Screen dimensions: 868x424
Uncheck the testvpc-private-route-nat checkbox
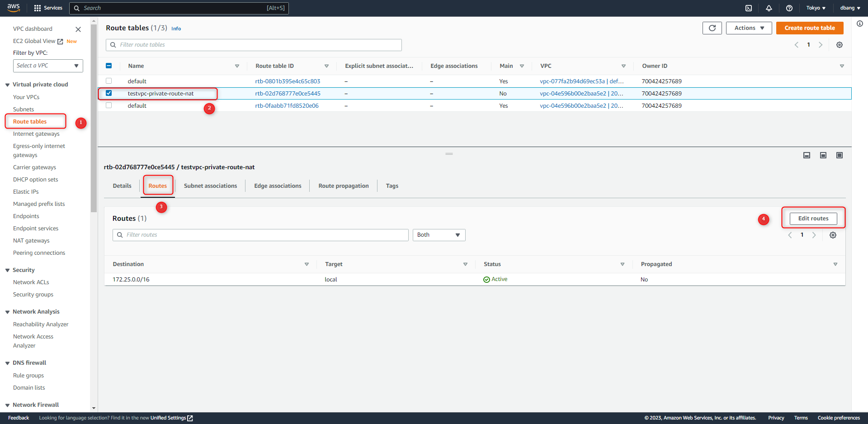coord(108,93)
